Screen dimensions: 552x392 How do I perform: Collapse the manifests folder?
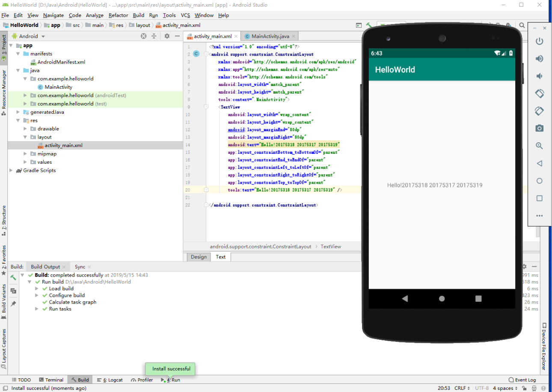[x=18, y=54]
